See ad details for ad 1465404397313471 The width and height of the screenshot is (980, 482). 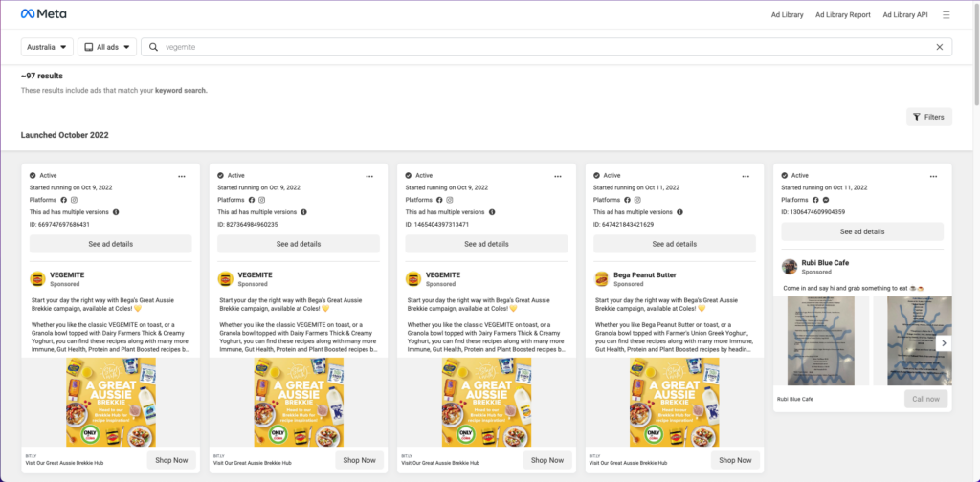[487, 244]
